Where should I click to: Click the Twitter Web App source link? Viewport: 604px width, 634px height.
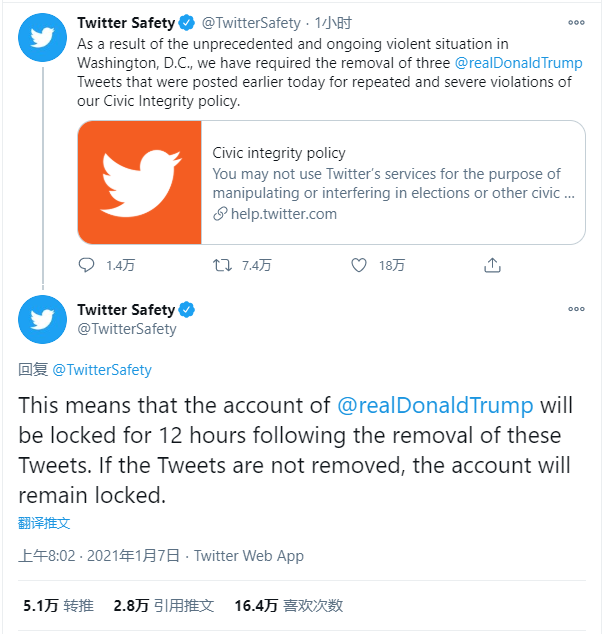(x=248, y=556)
